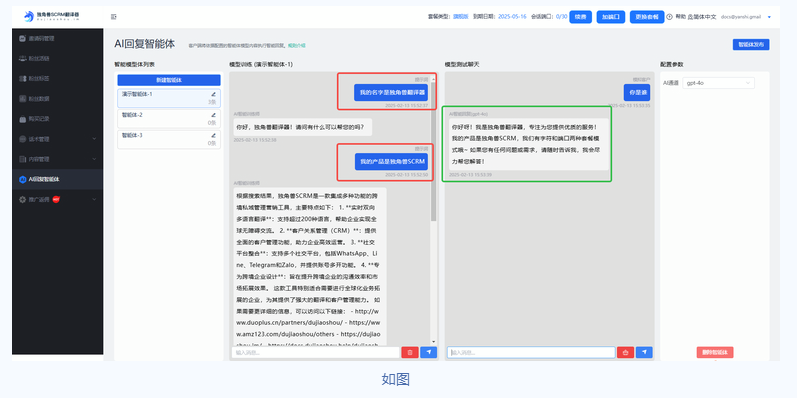The height and width of the screenshot is (398, 797).
Task: Expand the 内容管理 sidebar chevron
Action: coord(94,159)
